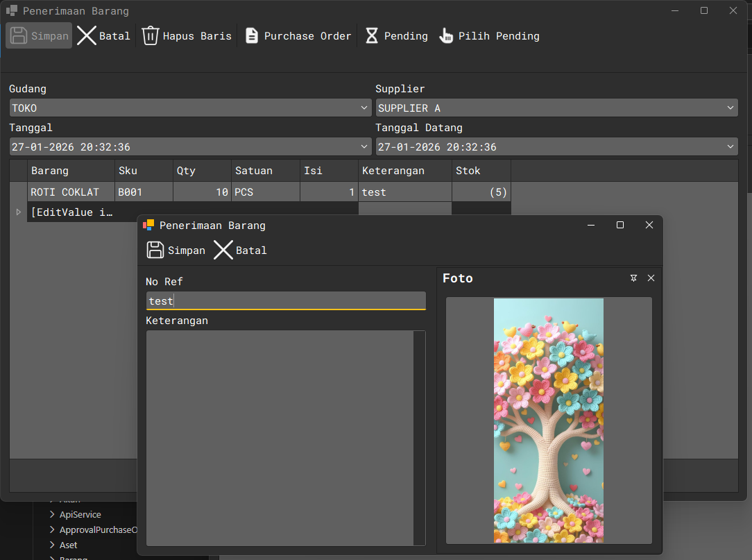Expand the ApiService tree node
752x560 pixels.
click(x=52, y=515)
